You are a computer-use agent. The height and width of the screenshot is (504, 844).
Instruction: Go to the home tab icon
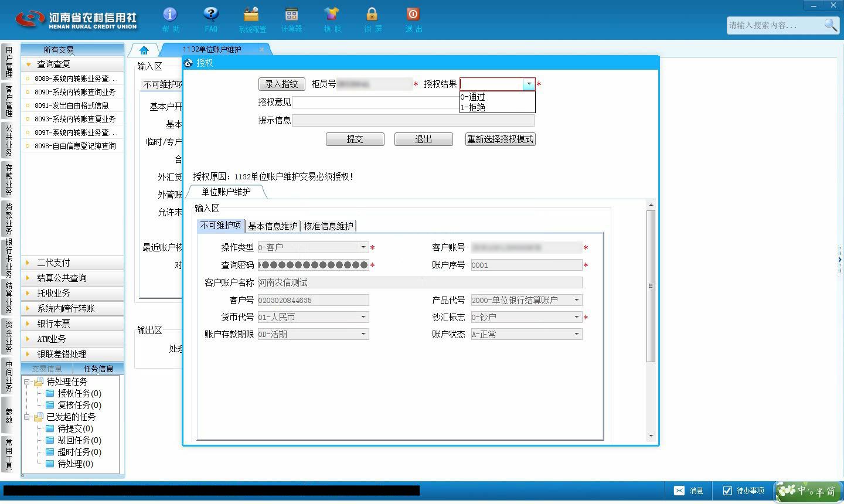click(144, 50)
